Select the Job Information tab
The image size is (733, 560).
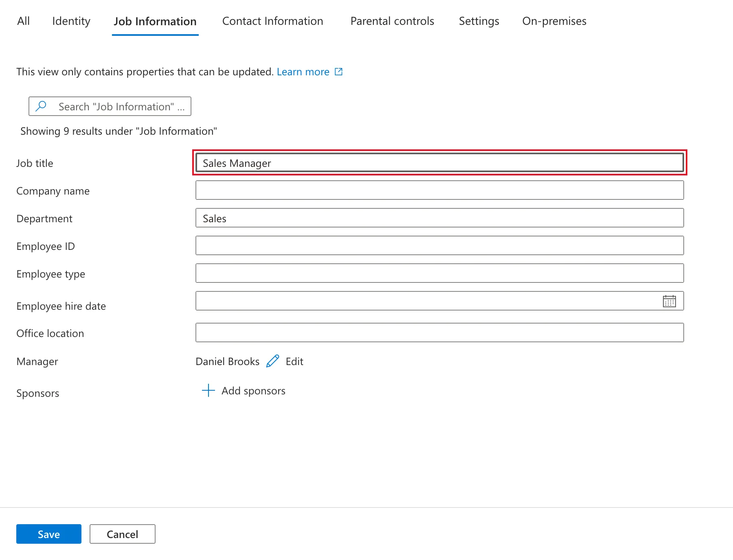pos(155,21)
